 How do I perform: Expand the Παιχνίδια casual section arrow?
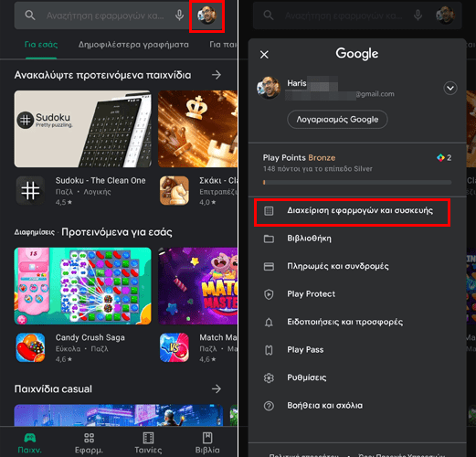[217, 388]
